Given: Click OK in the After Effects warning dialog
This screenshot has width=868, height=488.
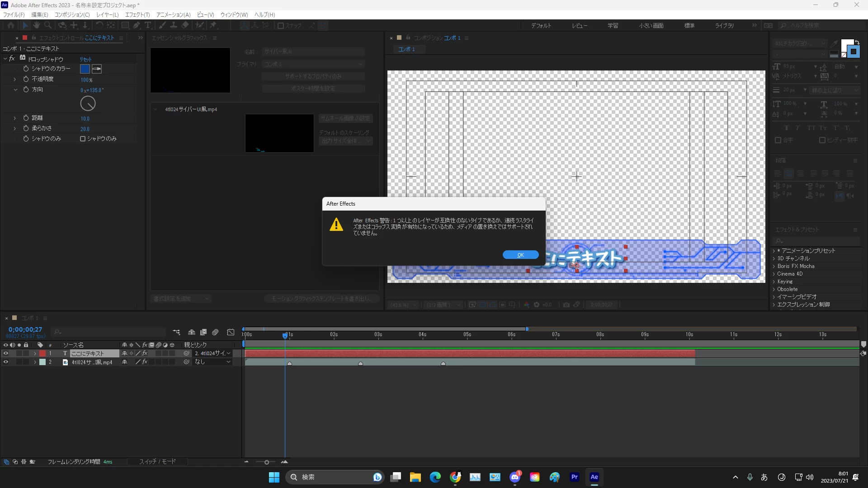Looking at the screenshot, I should pos(520,255).
